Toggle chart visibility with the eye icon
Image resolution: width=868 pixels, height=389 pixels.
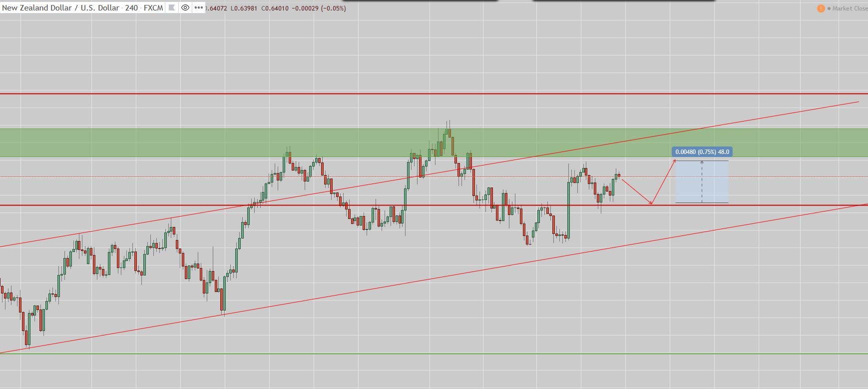click(185, 8)
